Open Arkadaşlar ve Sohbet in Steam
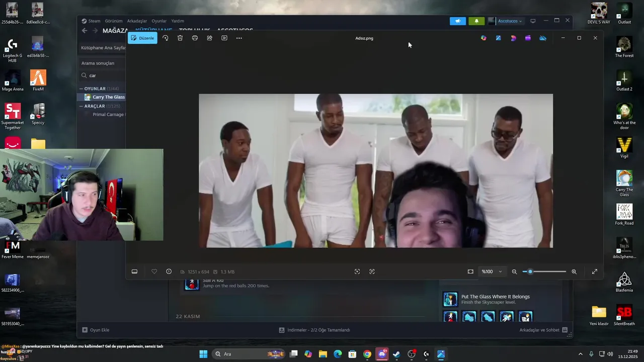 pyautogui.click(x=543, y=330)
